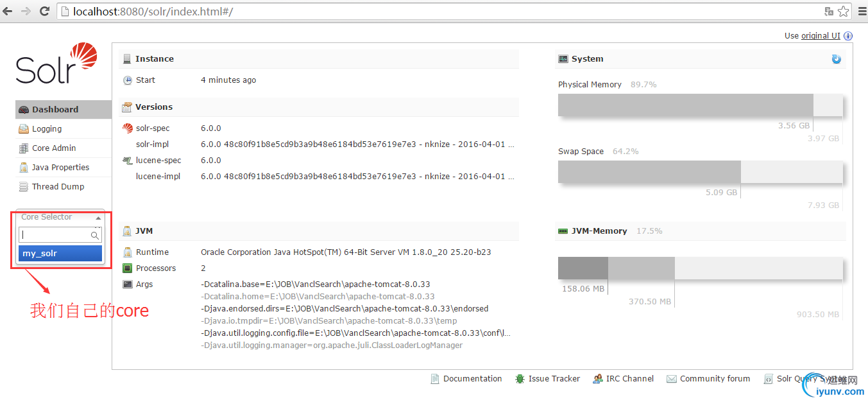Click the info icon beside original UI

[848, 36]
